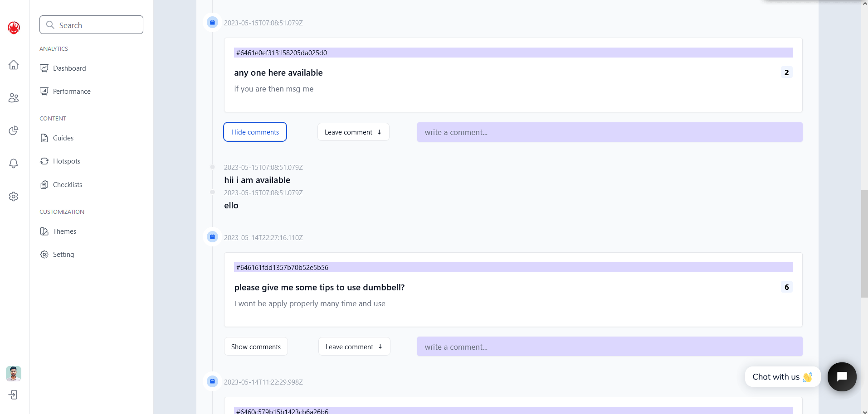Click the Chat with us button
This screenshot has height=414, width=868.
point(782,376)
